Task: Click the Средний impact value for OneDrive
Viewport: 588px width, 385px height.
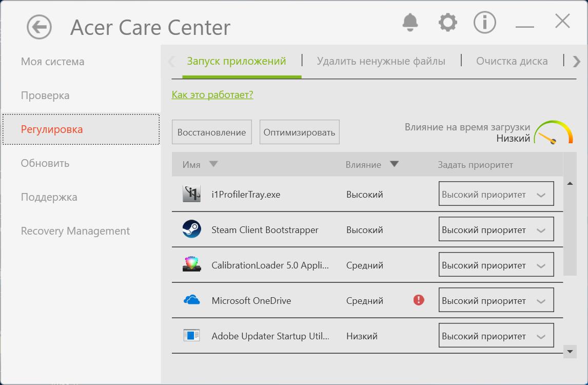Action: tap(364, 301)
